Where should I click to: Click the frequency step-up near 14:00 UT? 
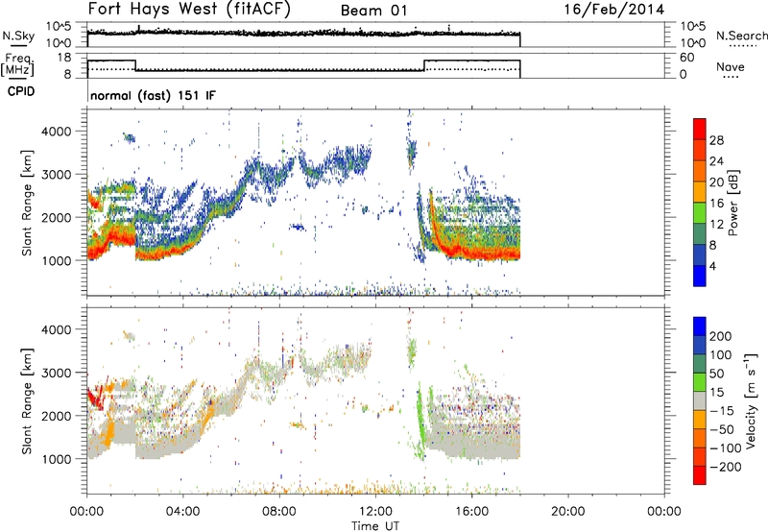pos(424,65)
